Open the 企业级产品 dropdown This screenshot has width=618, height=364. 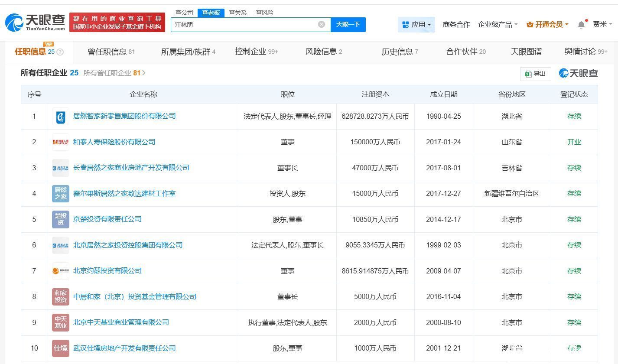point(498,25)
